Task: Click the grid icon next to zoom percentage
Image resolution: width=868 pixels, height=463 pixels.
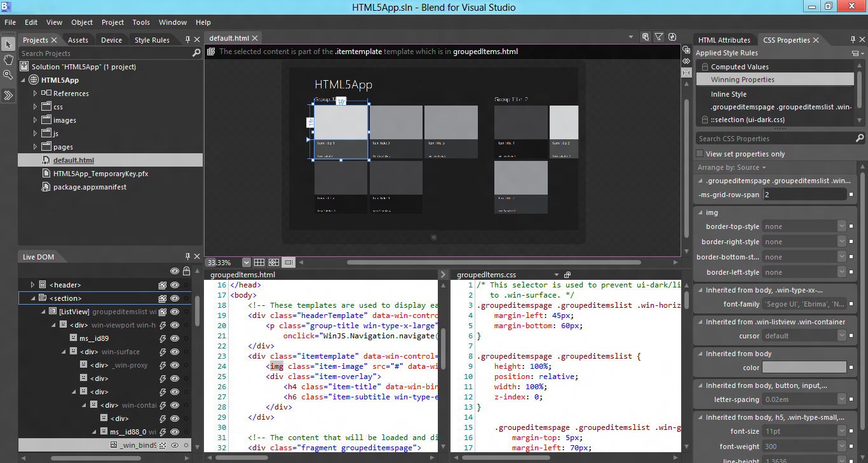Action: [259, 262]
